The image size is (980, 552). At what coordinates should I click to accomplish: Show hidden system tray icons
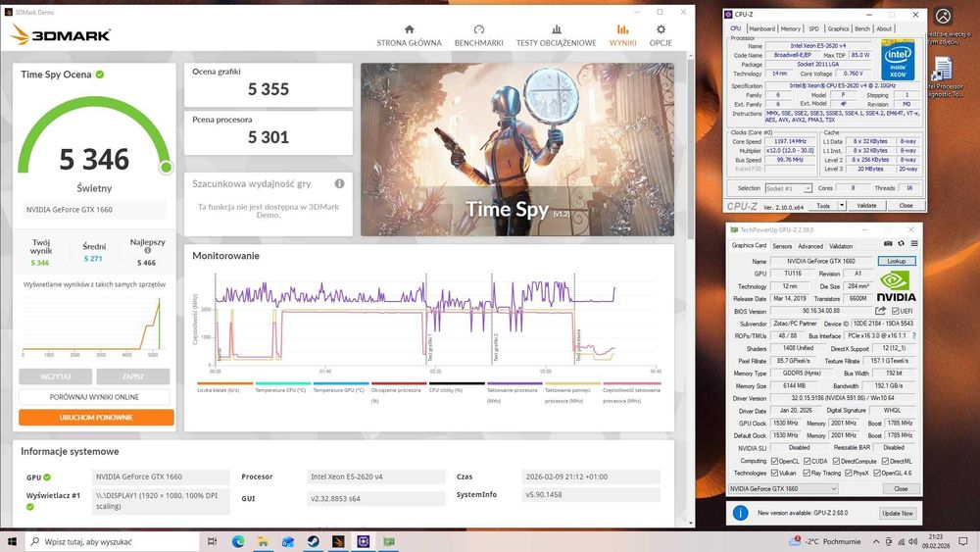click(876, 541)
